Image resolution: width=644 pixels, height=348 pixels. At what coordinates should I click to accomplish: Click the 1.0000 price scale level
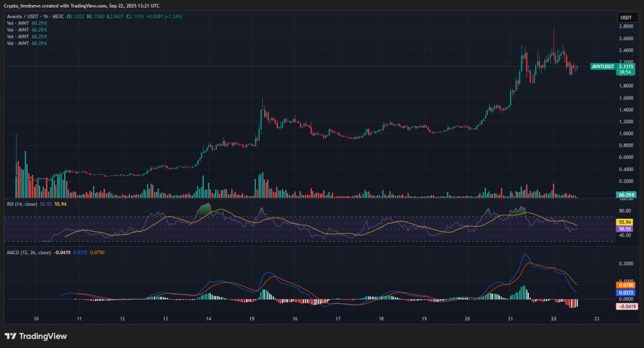click(x=625, y=133)
